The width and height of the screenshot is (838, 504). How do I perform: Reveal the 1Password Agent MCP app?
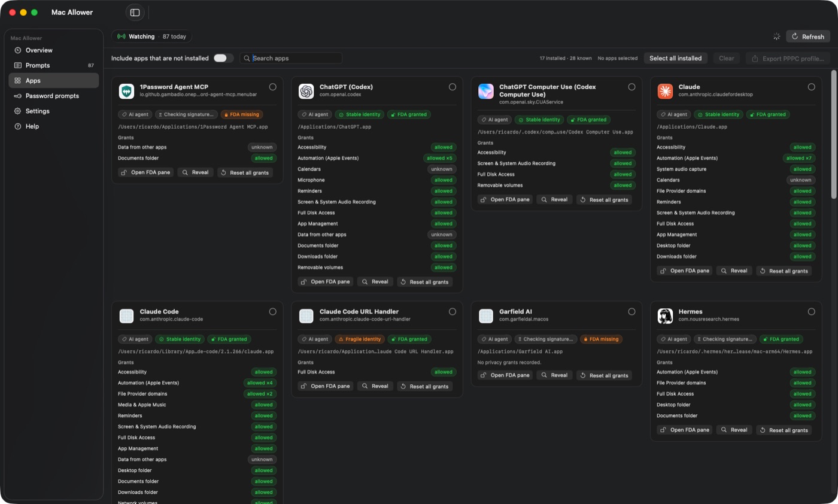[x=195, y=172]
